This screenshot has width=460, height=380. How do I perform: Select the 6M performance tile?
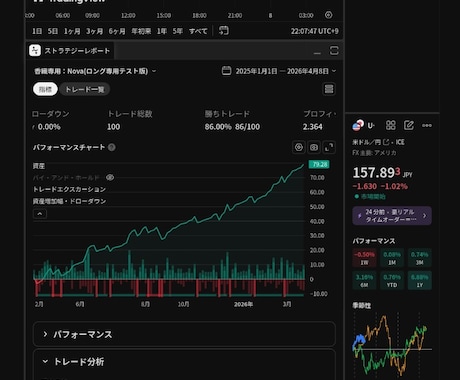364,281
